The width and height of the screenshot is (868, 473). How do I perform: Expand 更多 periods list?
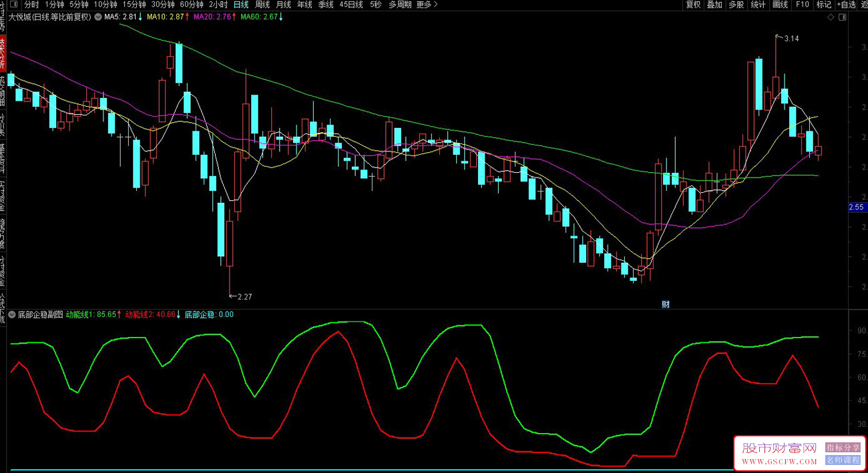click(x=427, y=5)
